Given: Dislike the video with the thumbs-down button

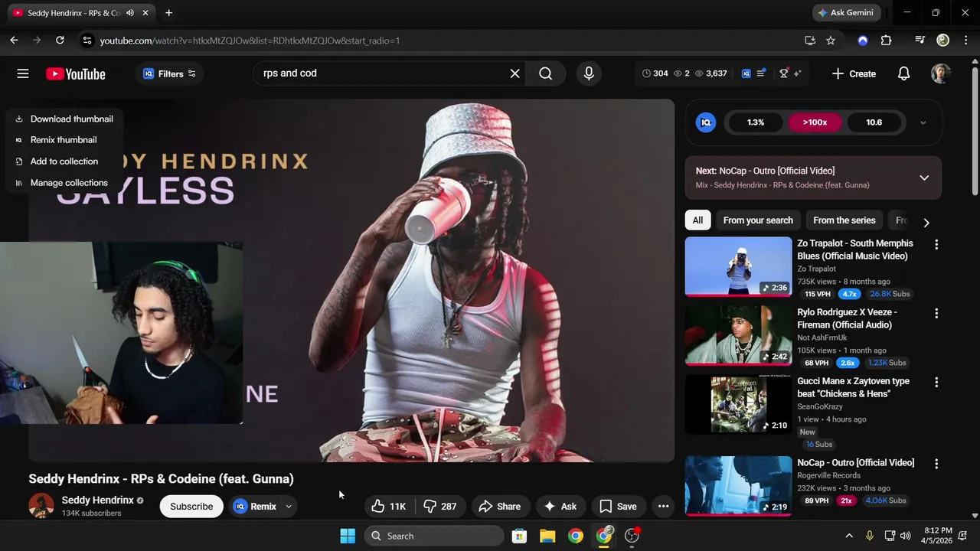Looking at the screenshot, I should [x=440, y=506].
